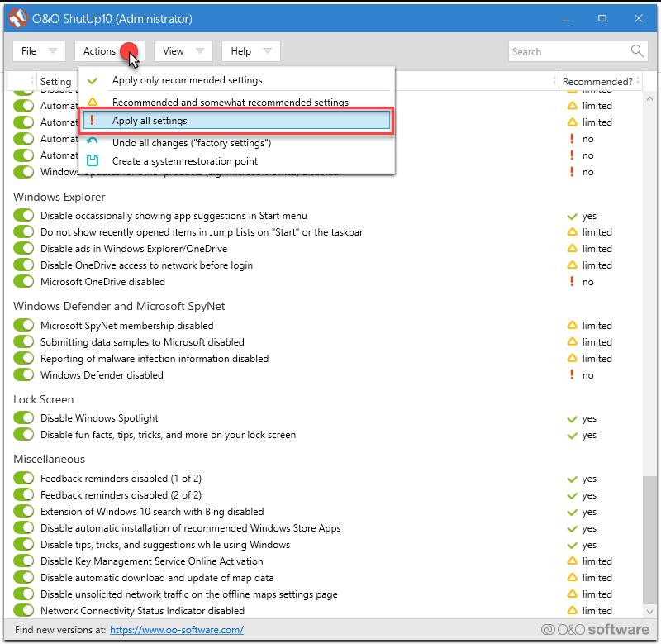The width and height of the screenshot is (661, 644).
Task: Click the scrollbar up arrow
Action: point(649,98)
